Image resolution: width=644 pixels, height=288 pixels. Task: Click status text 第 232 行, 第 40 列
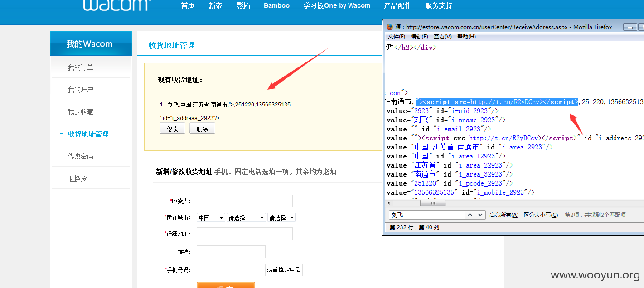tap(414, 227)
